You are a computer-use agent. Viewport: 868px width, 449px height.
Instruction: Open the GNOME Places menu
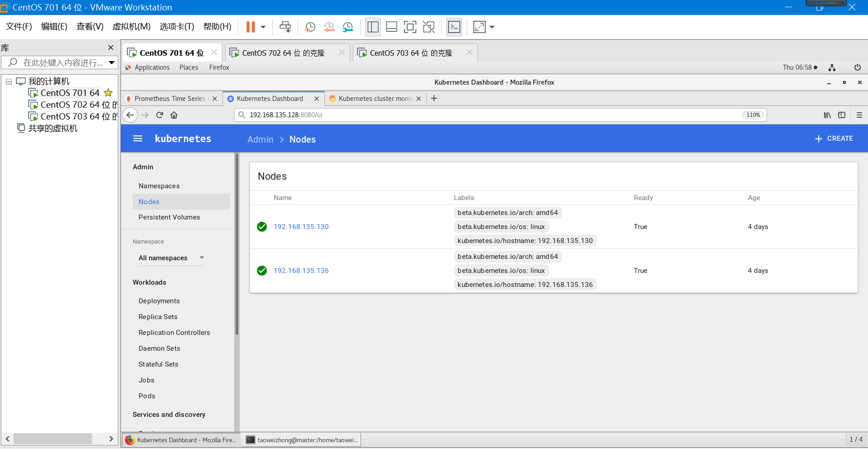click(189, 67)
